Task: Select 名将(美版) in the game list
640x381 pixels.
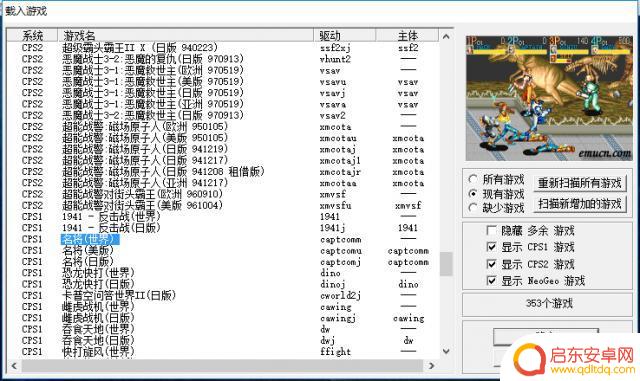Action: point(87,250)
